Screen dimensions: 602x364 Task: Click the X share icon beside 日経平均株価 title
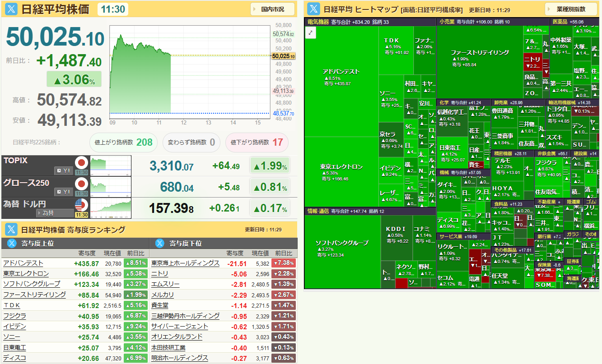coord(11,9)
